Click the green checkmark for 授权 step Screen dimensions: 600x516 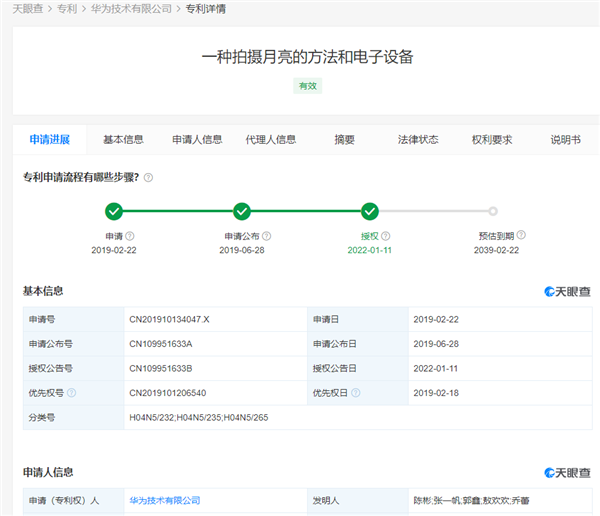370,211
